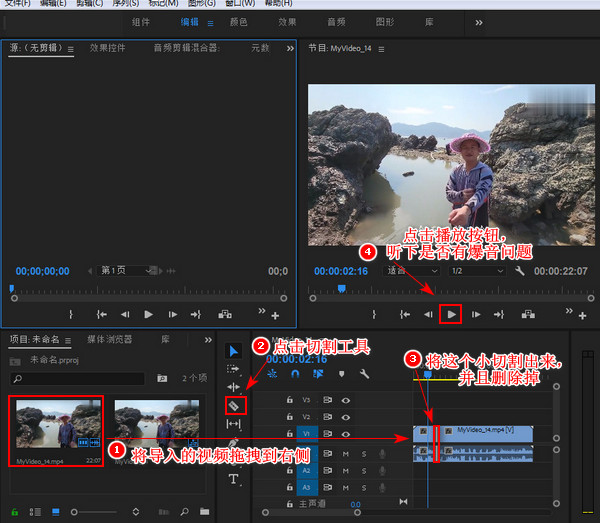The width and height of the screenshot is (600, 523).
Task: Open the Audio Clip Mixer tab
Action: (187, 48)
